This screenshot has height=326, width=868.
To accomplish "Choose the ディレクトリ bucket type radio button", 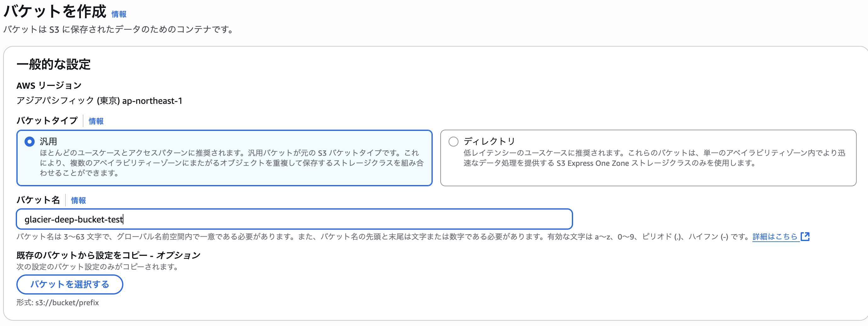I will tap(453, 142).
